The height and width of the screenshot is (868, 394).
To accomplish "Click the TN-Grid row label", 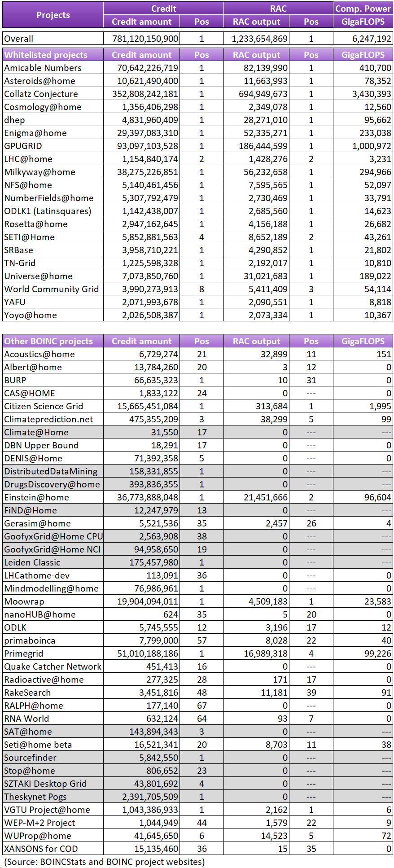I will click(20, 263).
